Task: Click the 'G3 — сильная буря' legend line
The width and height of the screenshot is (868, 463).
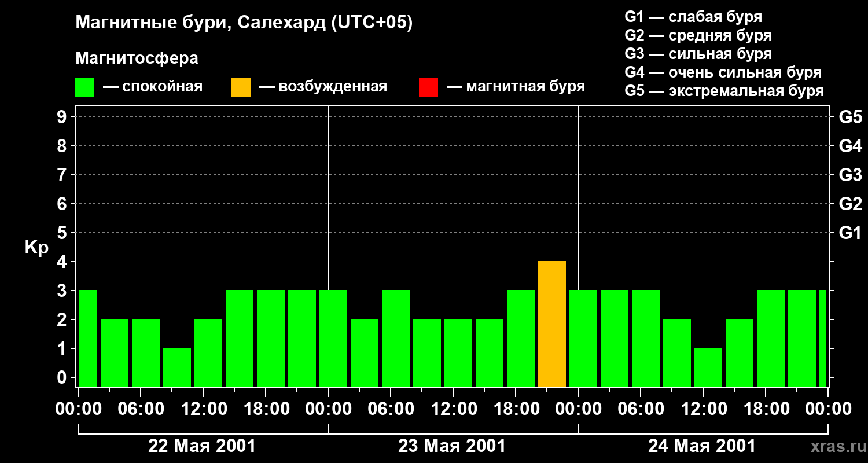Action: coord(698,54)
